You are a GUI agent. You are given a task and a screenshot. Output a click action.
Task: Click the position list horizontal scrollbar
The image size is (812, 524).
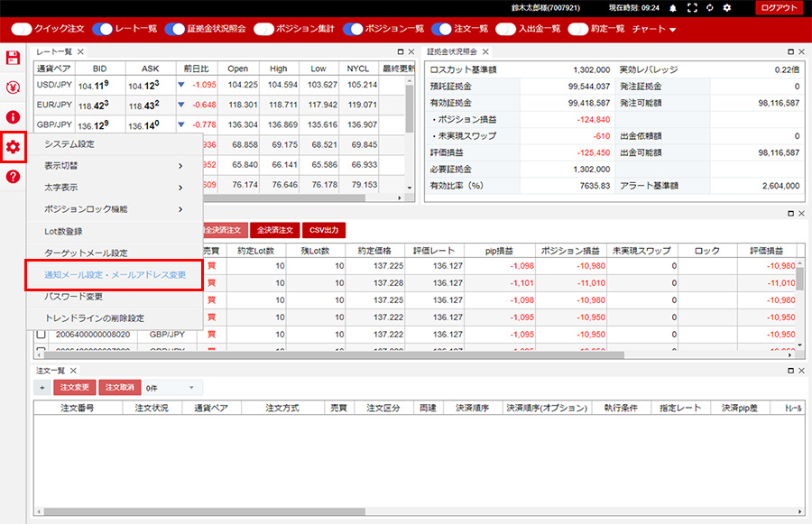(334, 355)
